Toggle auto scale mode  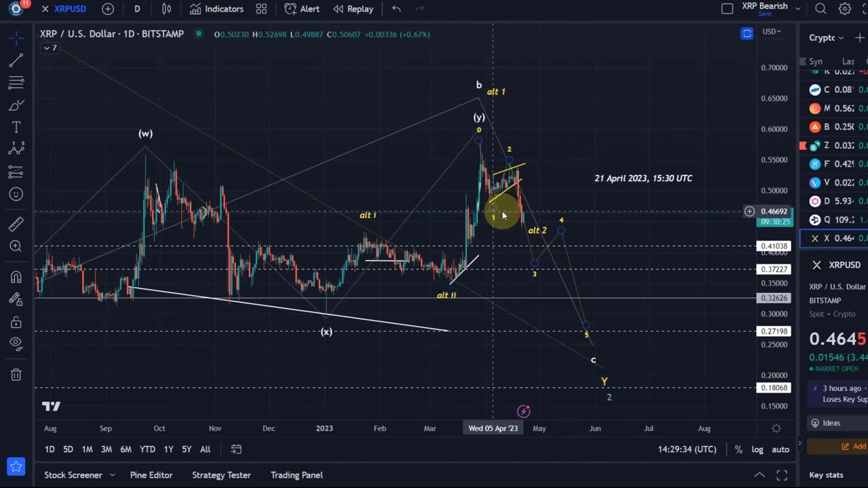(781, 449)
